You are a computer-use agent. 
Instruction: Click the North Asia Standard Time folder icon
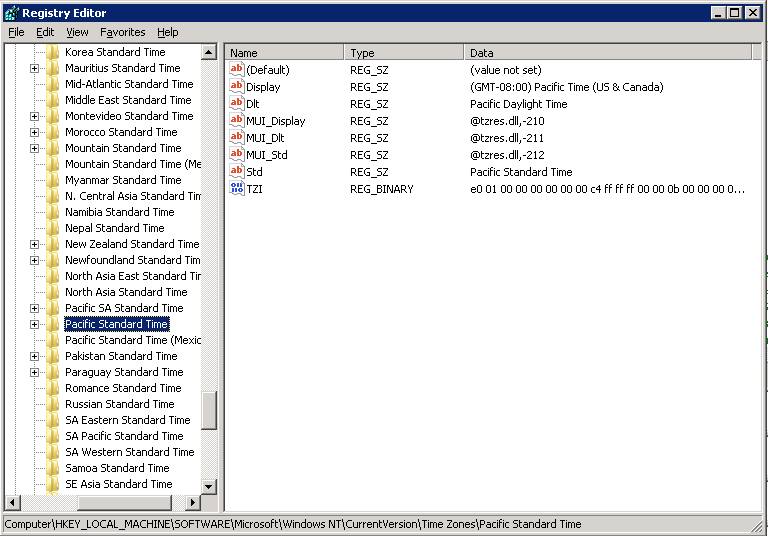(52, 292)
